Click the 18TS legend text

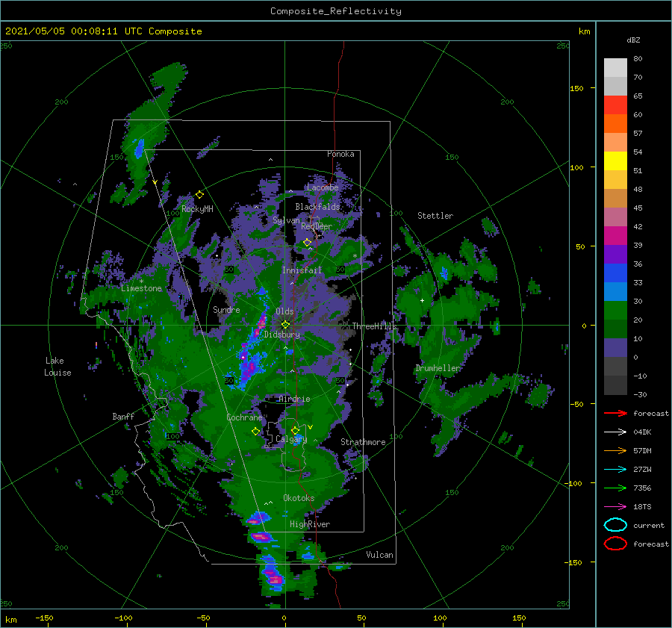[x=642, y=507]
